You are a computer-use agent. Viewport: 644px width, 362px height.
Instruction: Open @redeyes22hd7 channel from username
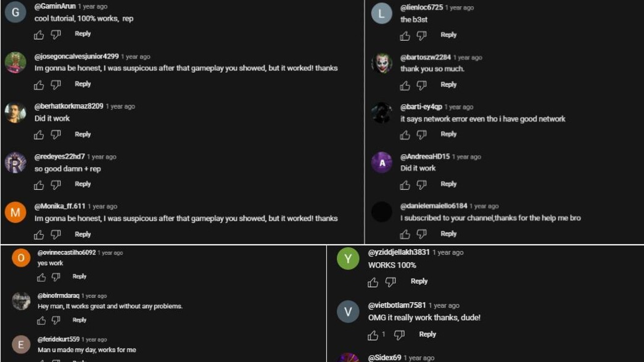60,157
